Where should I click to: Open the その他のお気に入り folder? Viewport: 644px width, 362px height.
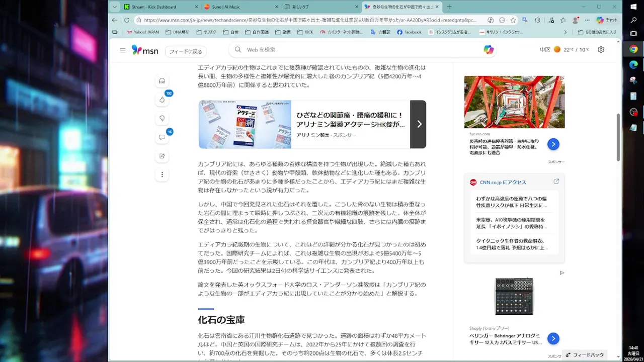click(x=597, y=32)
